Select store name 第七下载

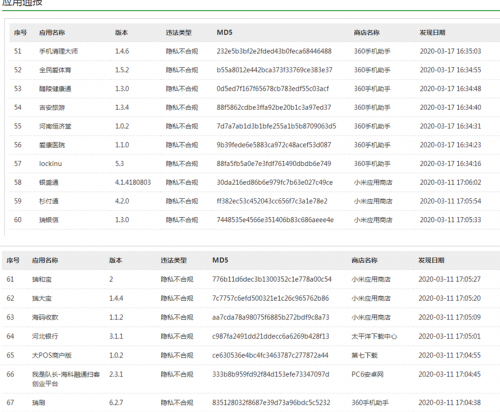364,355
